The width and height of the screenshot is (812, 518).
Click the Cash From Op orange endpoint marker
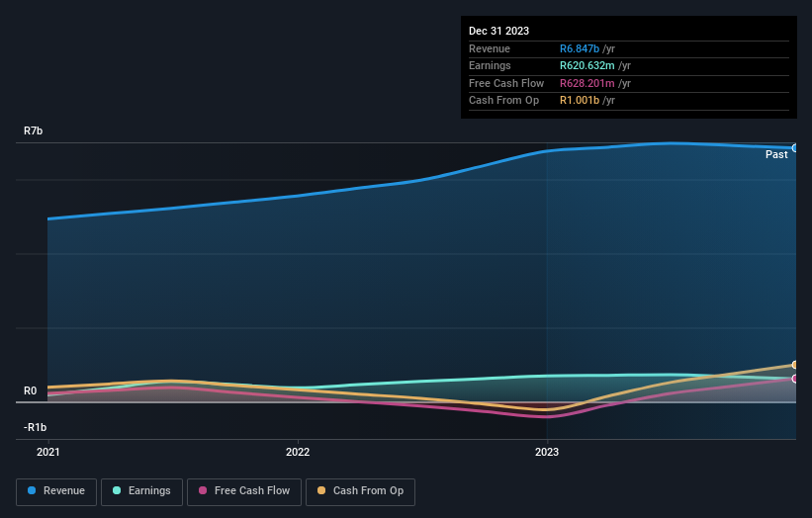tap(794, 365)
